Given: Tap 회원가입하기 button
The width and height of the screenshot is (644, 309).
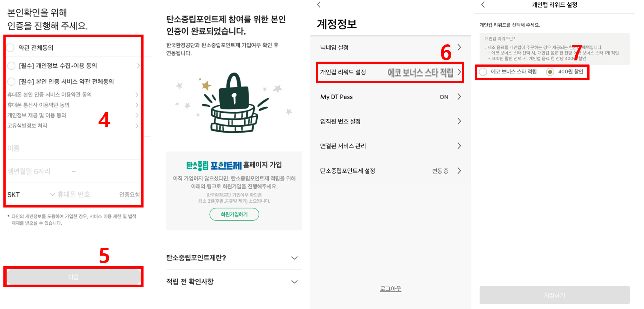Looking at the screenshot, I should pyautogui.click(x=234, y=214).
